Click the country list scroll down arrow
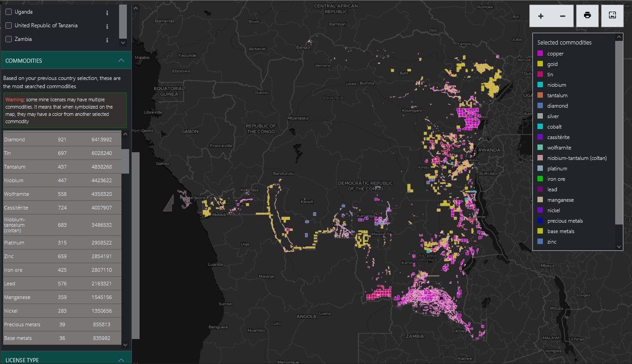Viewport: 632px width, 364px height. click(123, 42)
